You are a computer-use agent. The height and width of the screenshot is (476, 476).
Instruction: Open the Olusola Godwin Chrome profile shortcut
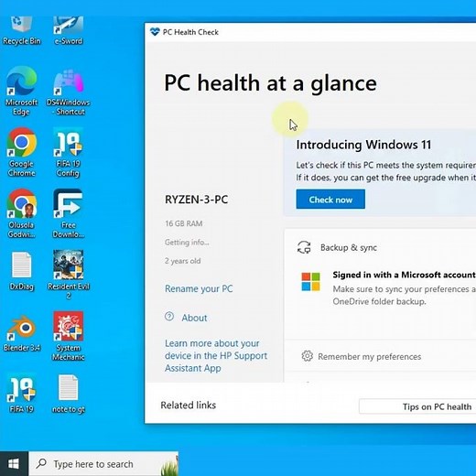pyautogui.click(x=21, y=213)
